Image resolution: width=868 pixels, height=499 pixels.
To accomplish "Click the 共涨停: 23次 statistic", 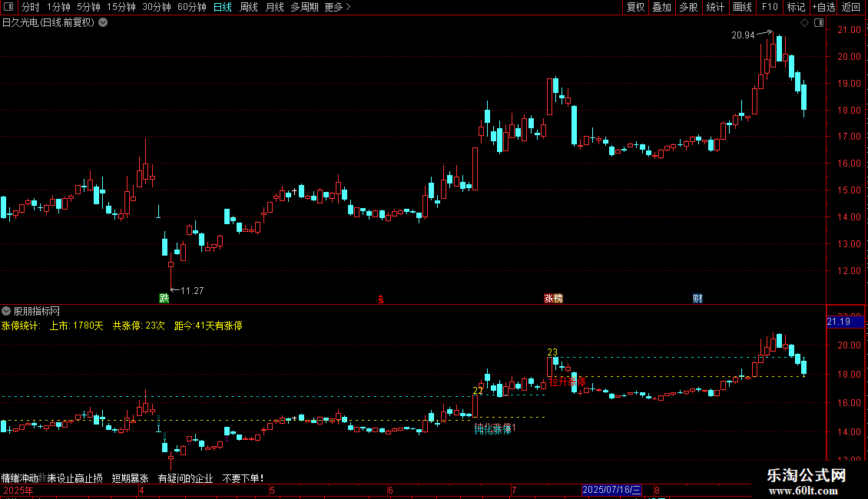I will pyautogui.click(x=139, y=326).
